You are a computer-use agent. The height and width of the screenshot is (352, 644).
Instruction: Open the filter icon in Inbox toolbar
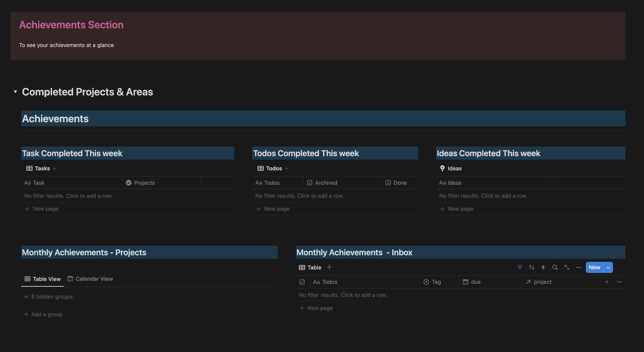[520, 267]
